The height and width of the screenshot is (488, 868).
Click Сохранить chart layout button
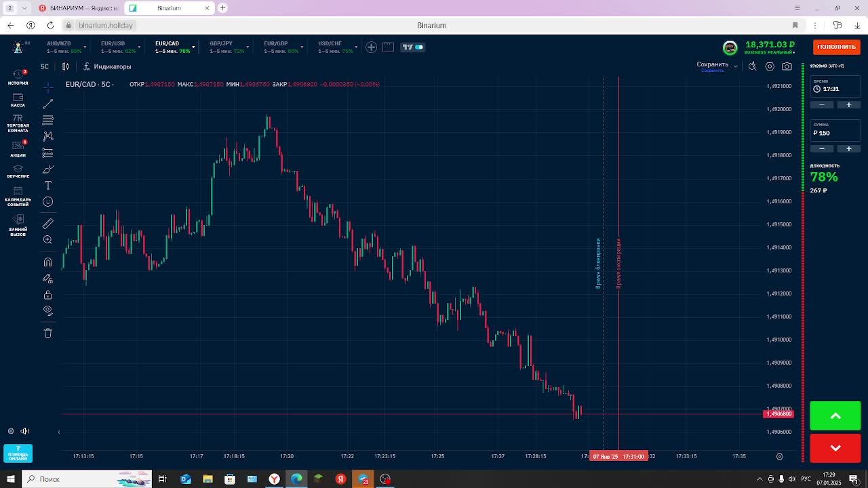(712, 66)
